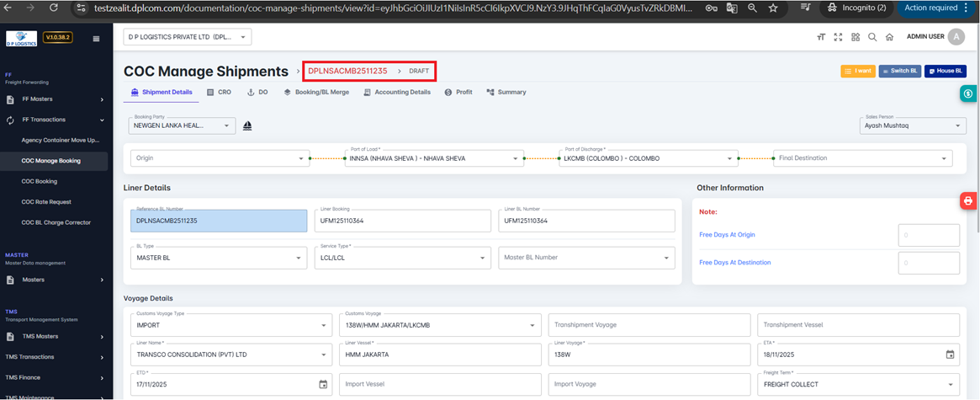
Task: Open the Port of Load dropdown
Action: [x=434, y=158]
